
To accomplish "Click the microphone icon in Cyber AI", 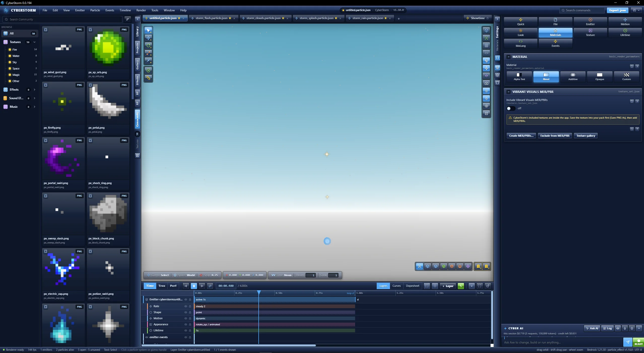I will [x=625, y=328].
